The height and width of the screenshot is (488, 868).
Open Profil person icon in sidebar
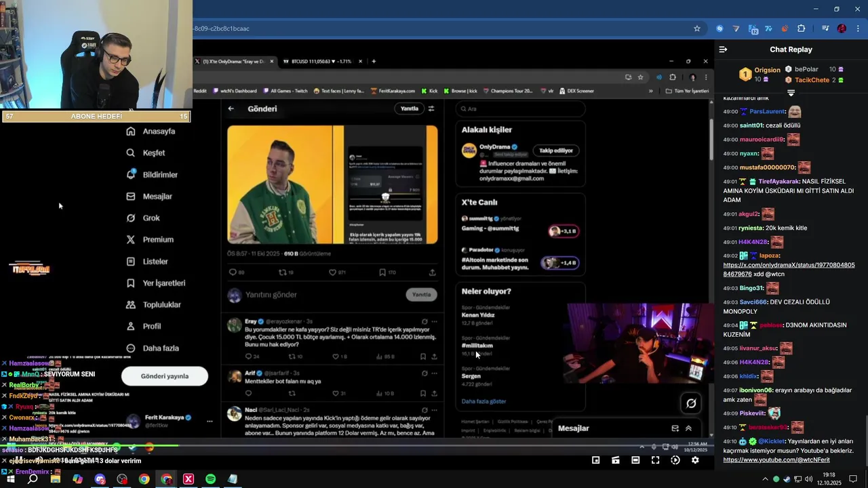point(131,327)
